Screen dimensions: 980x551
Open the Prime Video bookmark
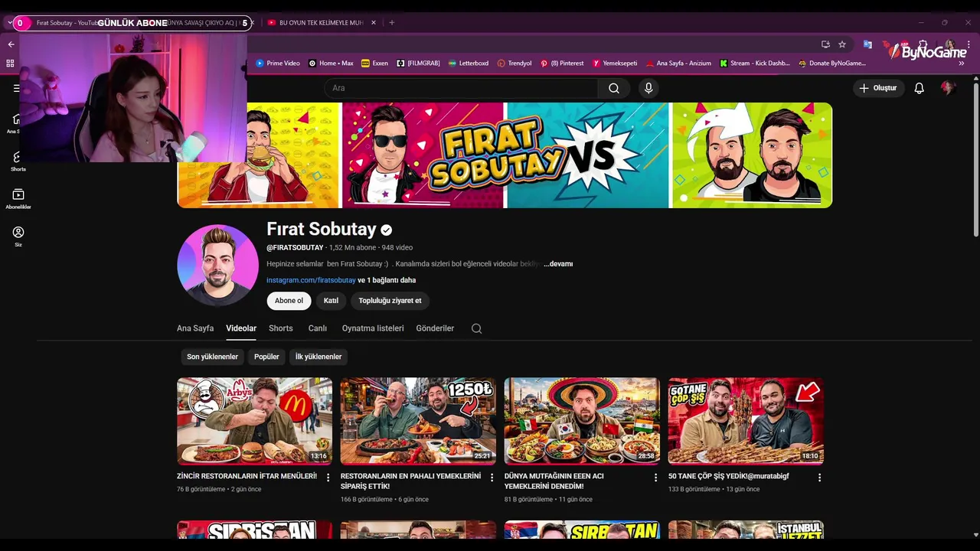(278, 64)
